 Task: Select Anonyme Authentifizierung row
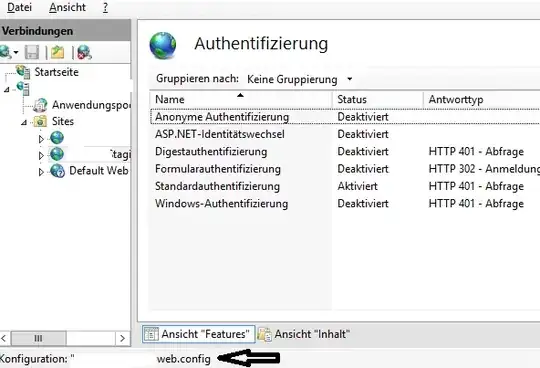tap(345, 117)
